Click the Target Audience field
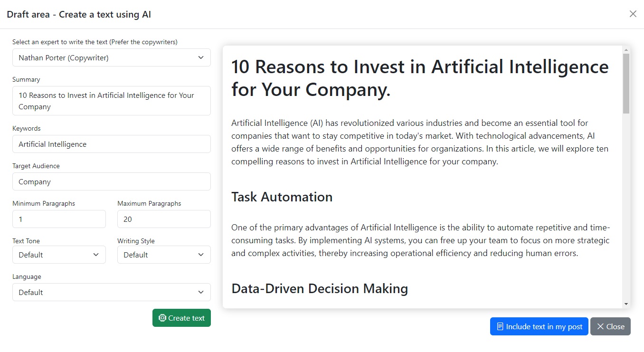644x352 pixels. 111,182
